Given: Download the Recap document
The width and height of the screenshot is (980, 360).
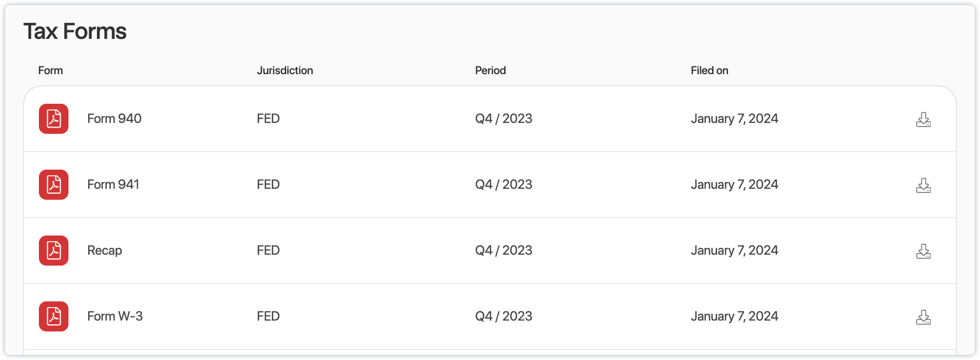Looking at the screenshot, I should pos(923,251).
